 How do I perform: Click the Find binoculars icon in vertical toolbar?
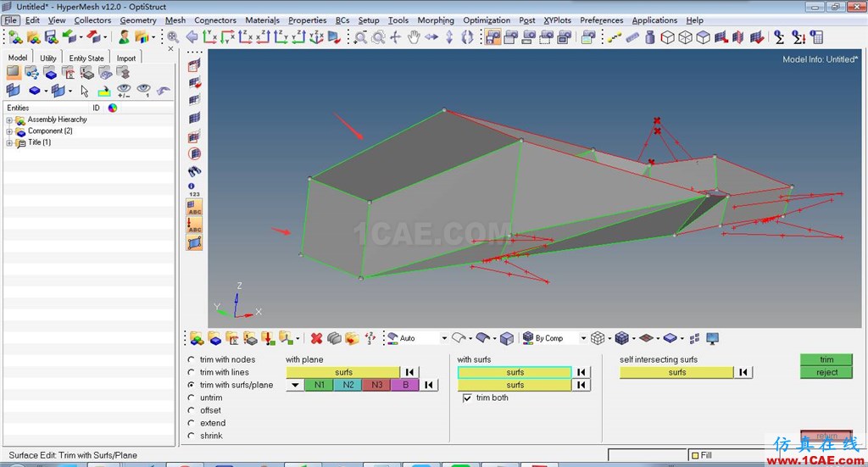click(x=194, y=171)
